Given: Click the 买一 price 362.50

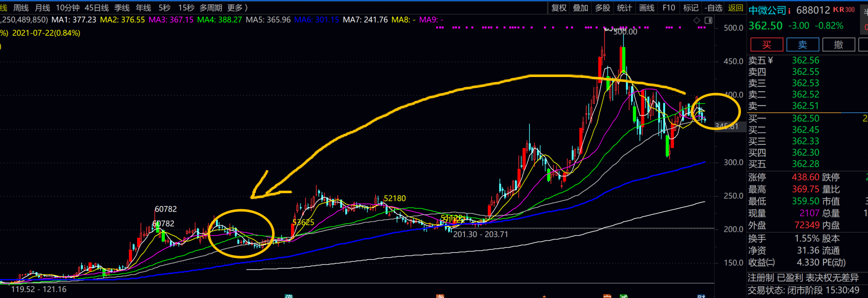Looking at the screenshot, I should click(x=806, y=119).
